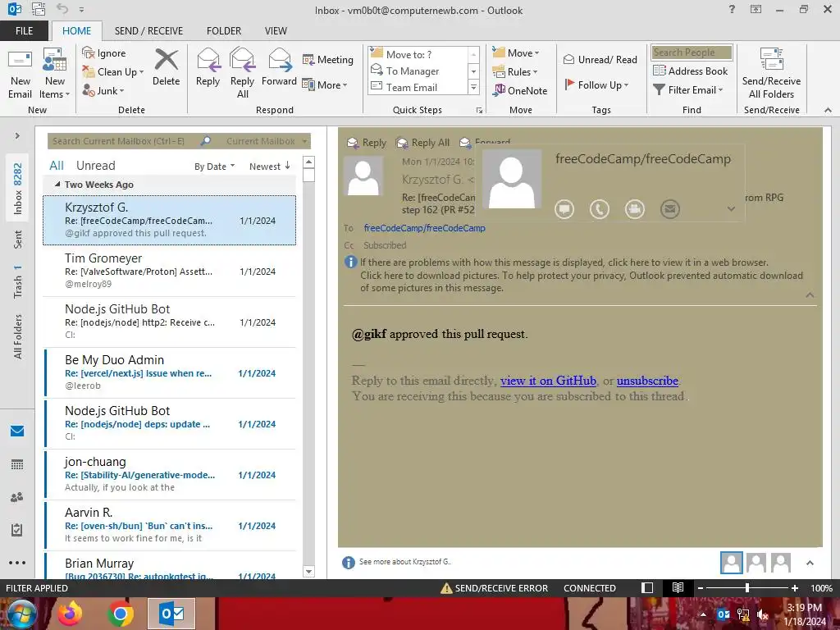Switch to Reading view in the status bar
Image resolution: width=840 pixels, height=630 pixels.
(x=678, y=587)
